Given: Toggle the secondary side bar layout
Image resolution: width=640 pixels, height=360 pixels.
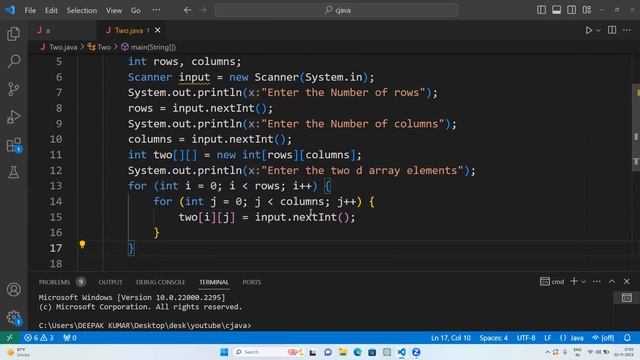Looking at the screenshot, I should pyautogui.click(x=571, y=10).
